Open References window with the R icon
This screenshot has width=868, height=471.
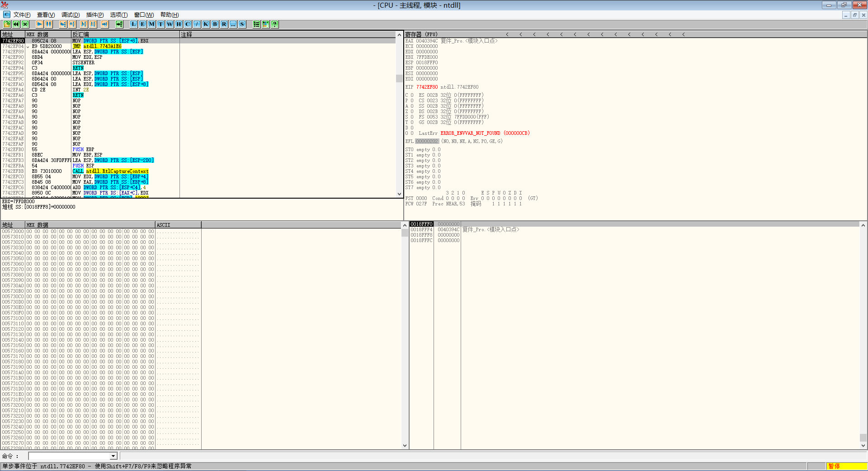[224, 24]
